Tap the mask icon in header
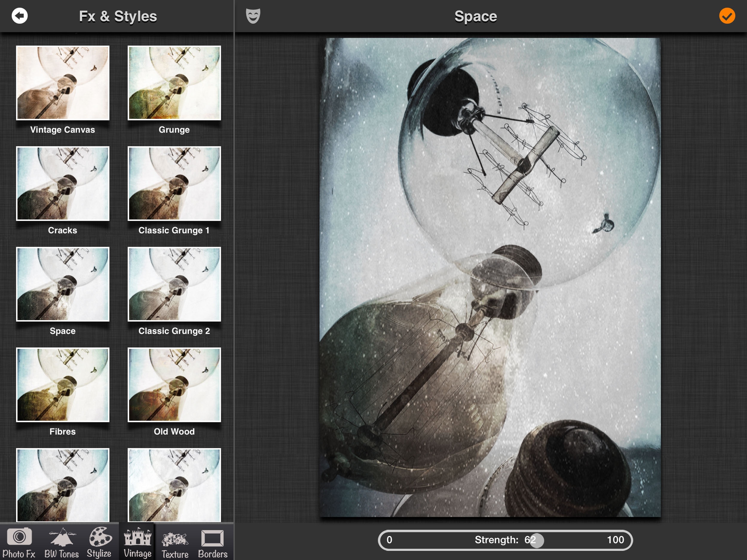 click(253, 16)
